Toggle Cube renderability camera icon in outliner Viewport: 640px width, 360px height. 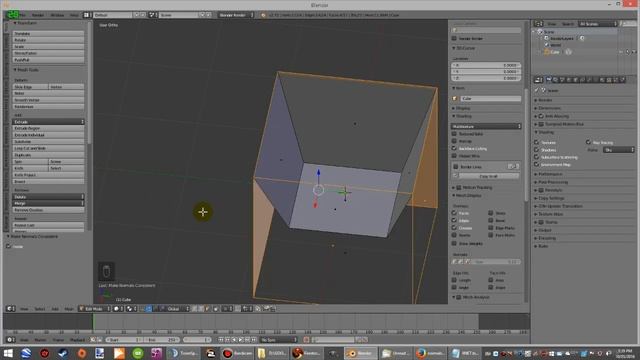coord(634,52)
